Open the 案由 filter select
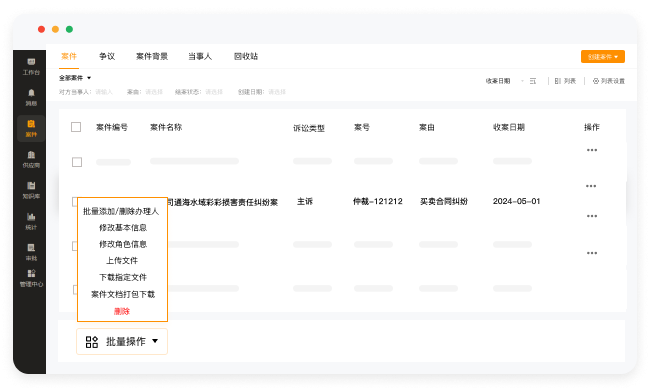Viewport: 649px width, 388px height. [x=145, y=92]
